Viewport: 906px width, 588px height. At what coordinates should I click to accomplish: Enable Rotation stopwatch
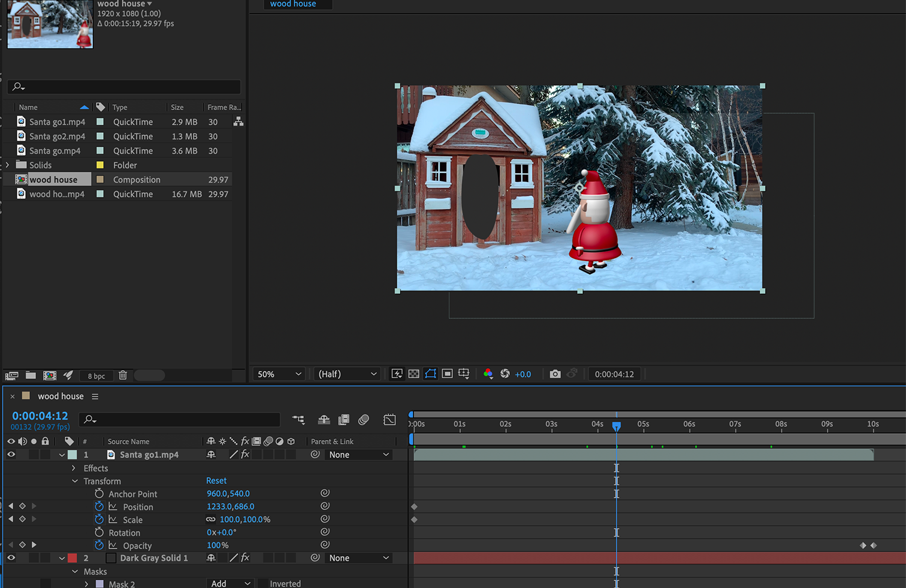click(99, 532)
